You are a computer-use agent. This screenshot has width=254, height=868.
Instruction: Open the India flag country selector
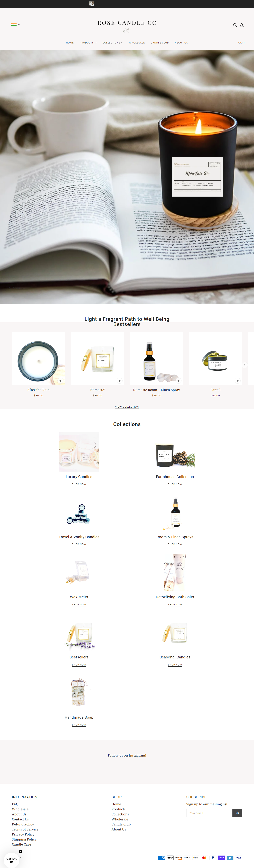click(x=15, y=25)
